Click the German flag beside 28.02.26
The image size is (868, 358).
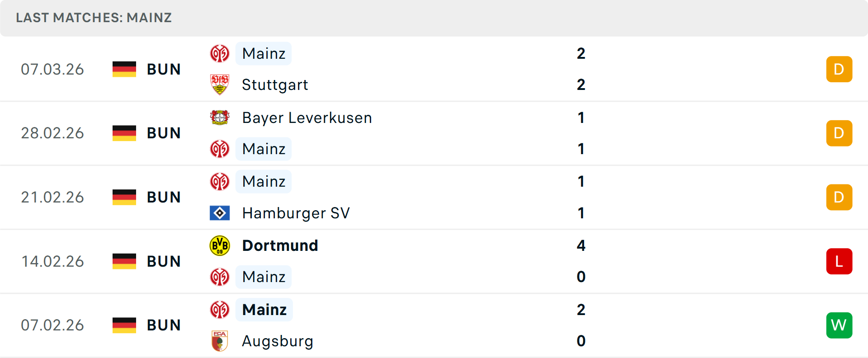pyautogui.click(x=124, y=133)
